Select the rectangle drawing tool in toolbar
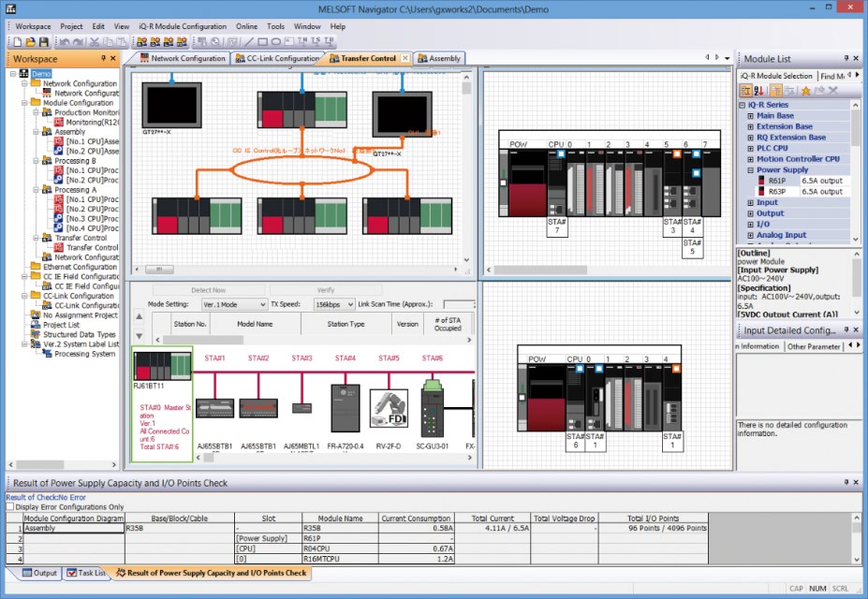 click(262, 41)
